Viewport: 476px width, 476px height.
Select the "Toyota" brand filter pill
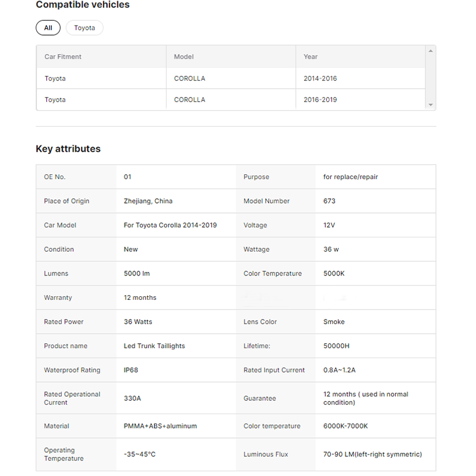84,28
